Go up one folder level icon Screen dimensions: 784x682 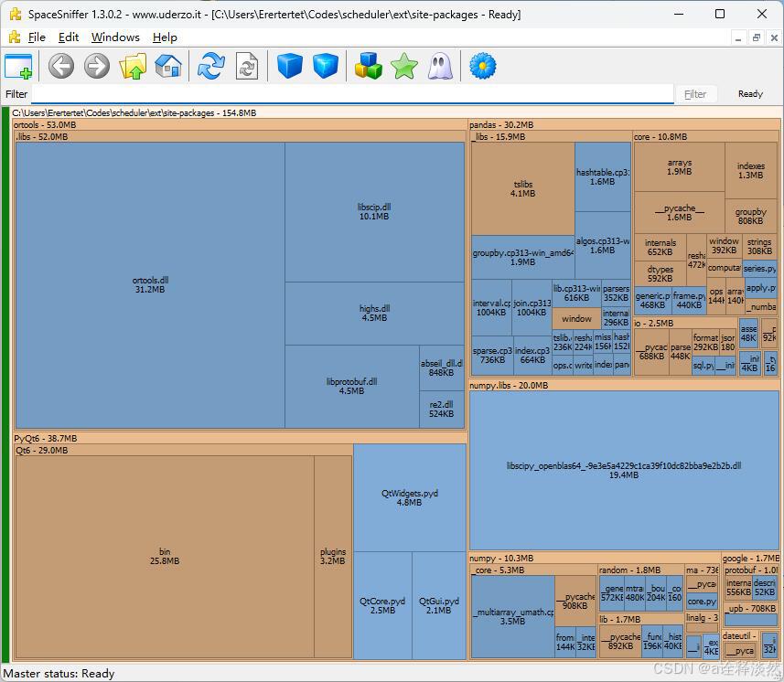pyautogui.click(x=133, y=66)
